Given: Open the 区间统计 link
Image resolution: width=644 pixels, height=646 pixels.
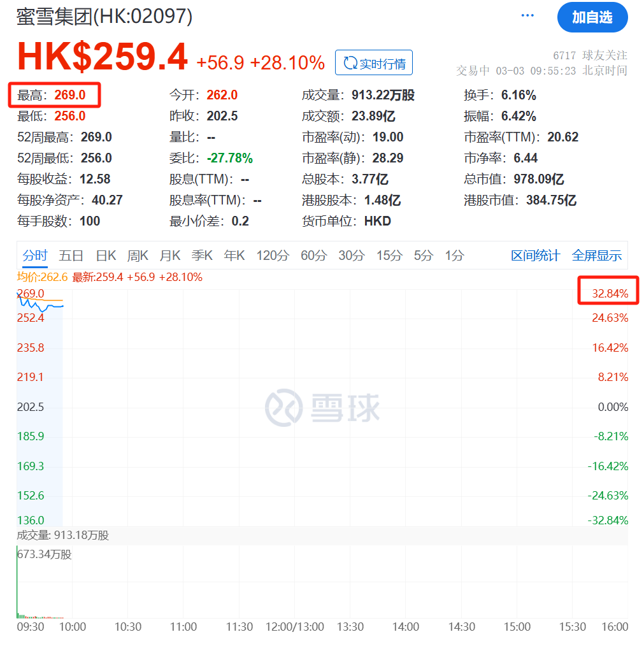Looking at the screenshot, I should [535, 255].
